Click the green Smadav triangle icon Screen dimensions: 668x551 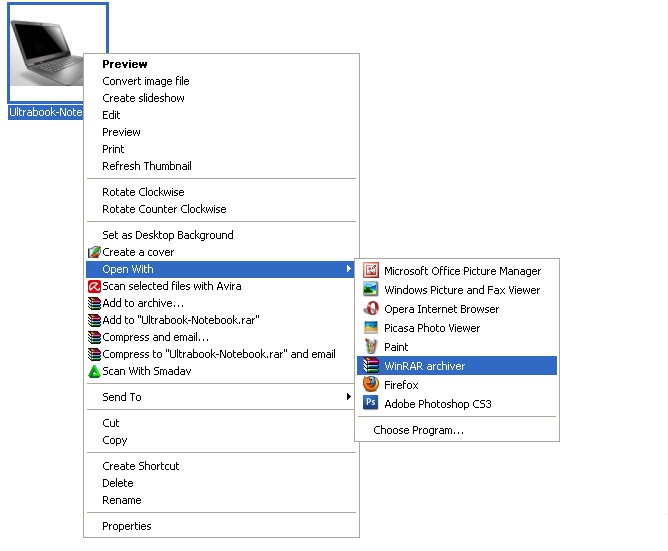tap(94, 371)
